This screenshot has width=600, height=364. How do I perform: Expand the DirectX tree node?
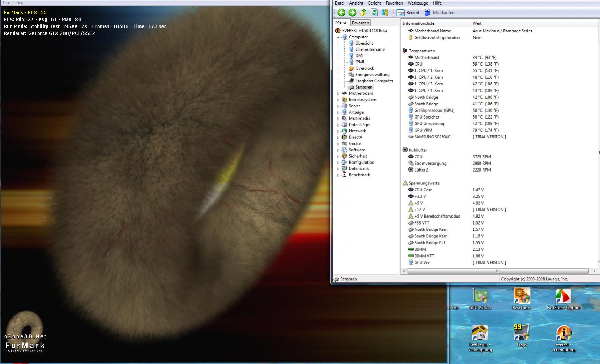(338, 137)
